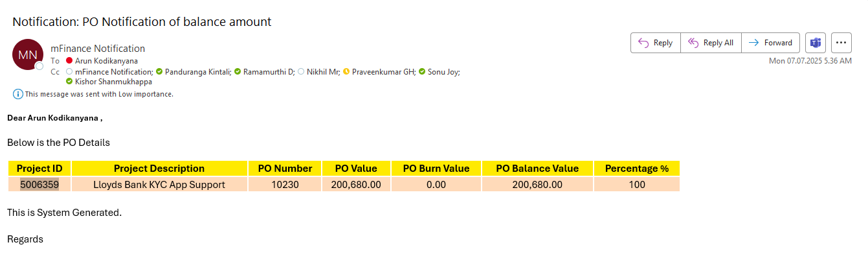Open the Share to Teams icon
The height and width of the screenshot is (260, 868).
click(x=816, y=43)
